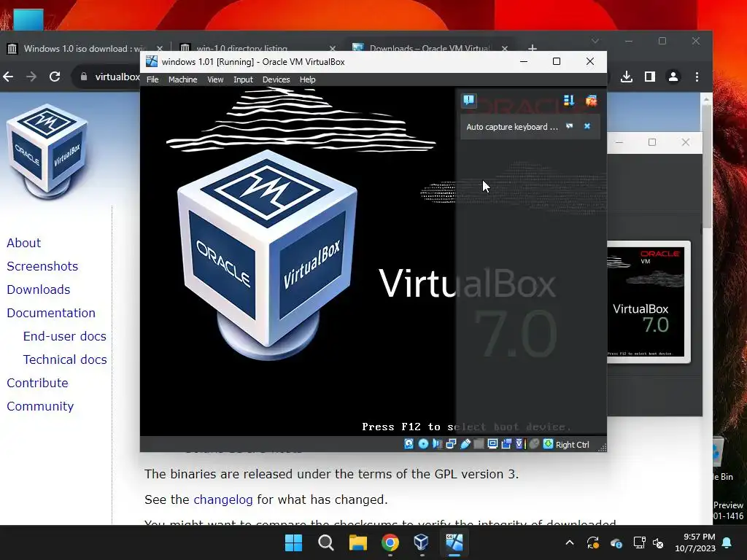Dismiss the Auto capture keyboard notification
747x560 pixels.
pos(587,126)
